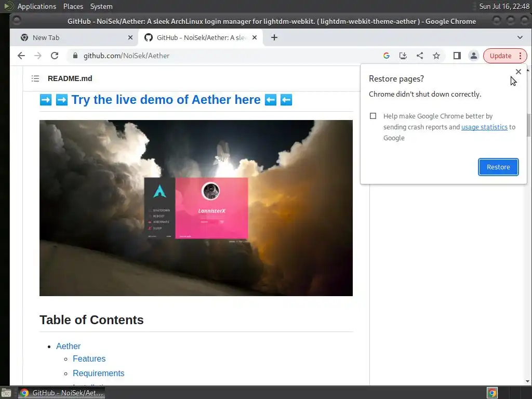This screenshot has width=532, height=399.
Task: Click the taskbar GitHub Chrome window button
Action: tap(62, 393)
